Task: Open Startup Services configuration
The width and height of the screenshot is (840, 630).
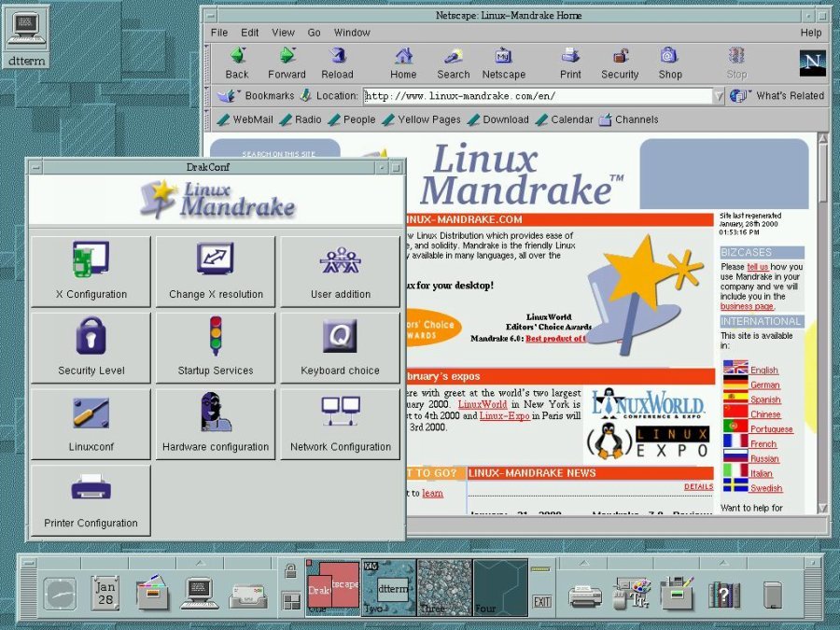Action: [x=216, y=348]
